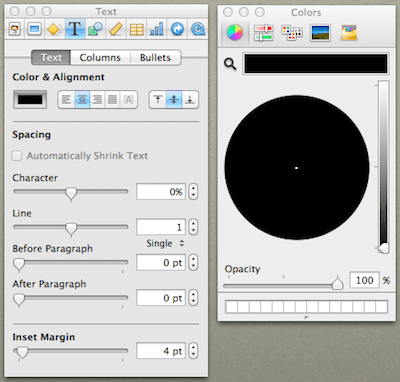The height and width of the screenshot is (382, 400).
Task: Open the Chart inspector
Action: click(157, 29)
